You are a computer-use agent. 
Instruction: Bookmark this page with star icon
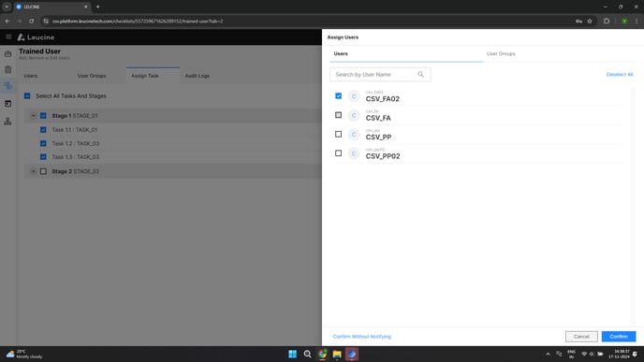click(x=590, y=21)
